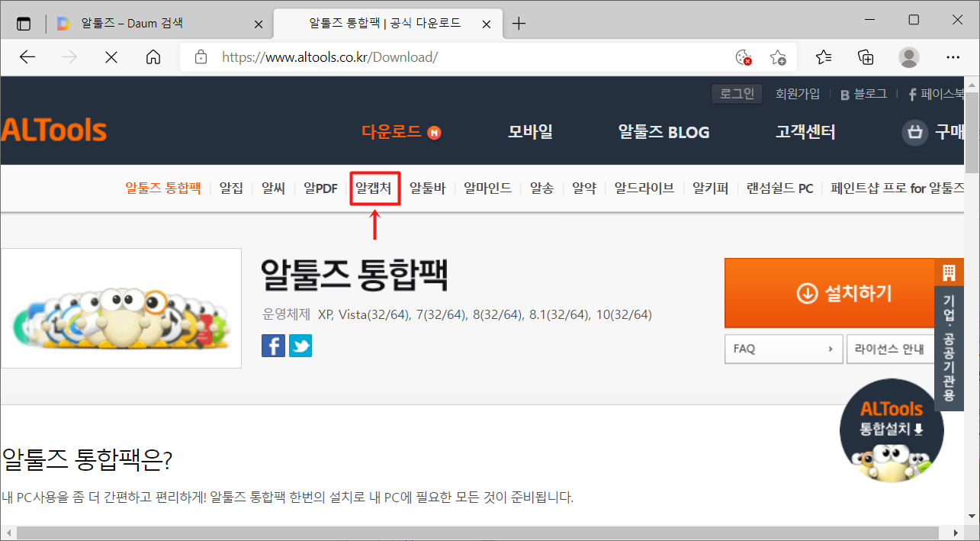The image size is (980, 541).
Task: Select 알드라이브 in product submenu
Action: coord(644,188)
